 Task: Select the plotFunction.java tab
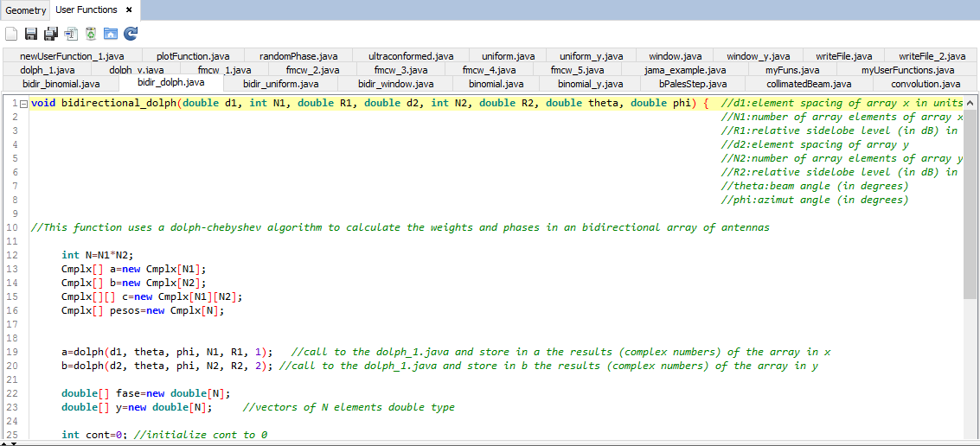(193, 56)
